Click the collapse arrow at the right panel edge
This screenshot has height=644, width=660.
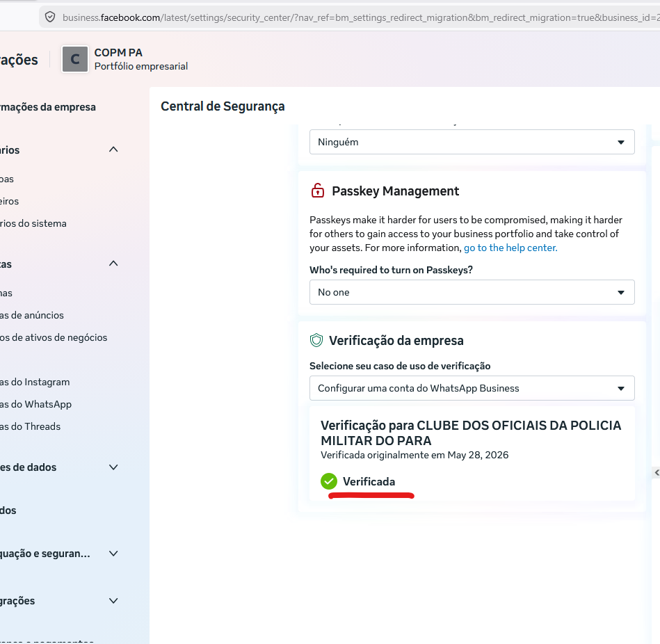tap(657, 473)
